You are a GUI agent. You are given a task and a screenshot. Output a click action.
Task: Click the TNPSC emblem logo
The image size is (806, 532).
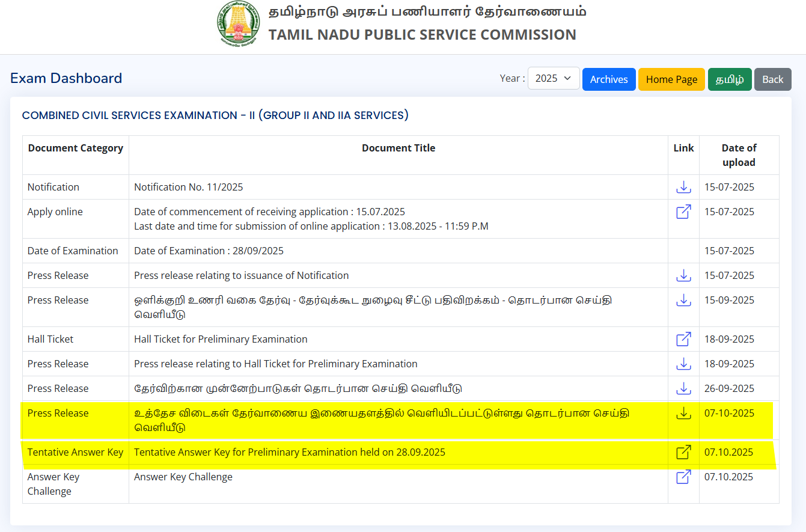click(239, 25)
